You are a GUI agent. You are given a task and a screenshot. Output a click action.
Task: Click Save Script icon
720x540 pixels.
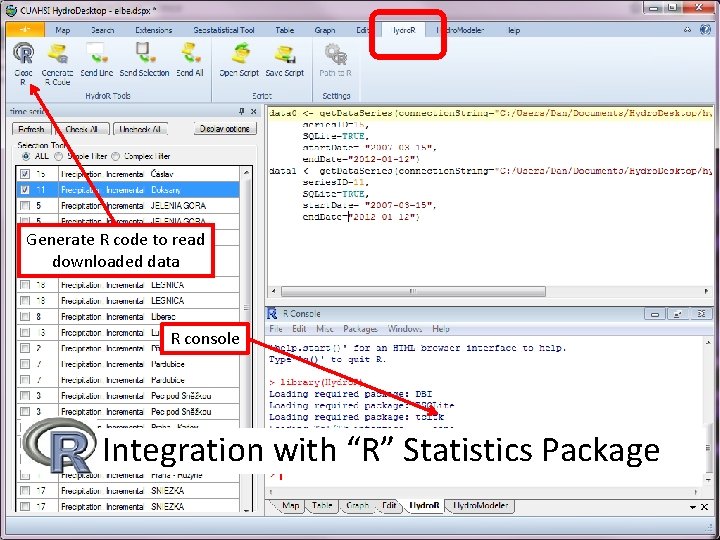pos(285,60)
